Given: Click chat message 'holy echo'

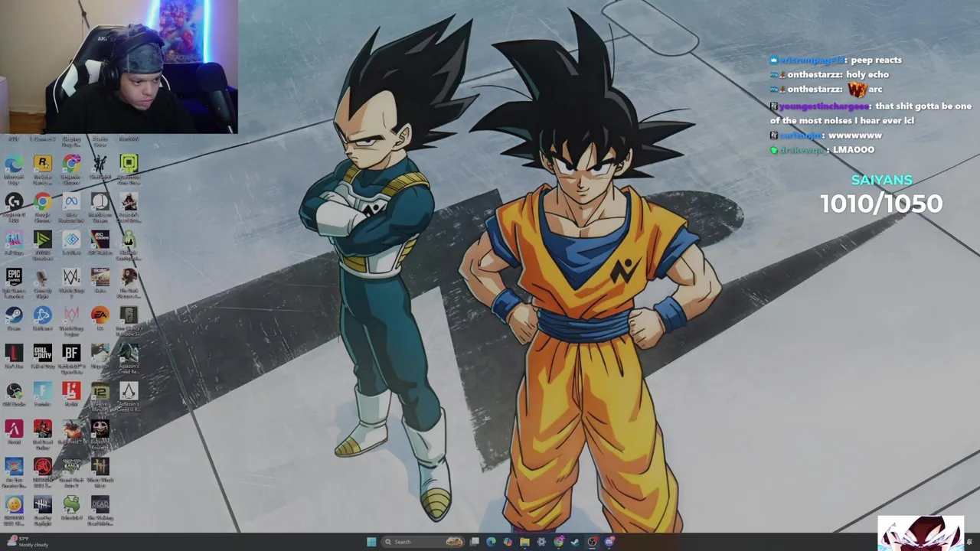Looking at the screenshot, I should pos(867,74).
